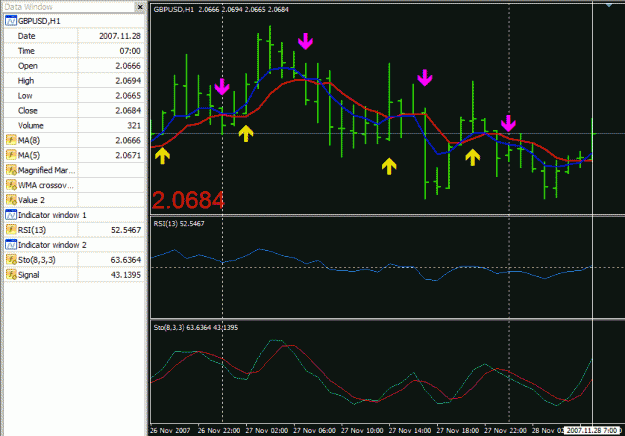Image resolution: width=625 pixels, height=436 pixels.
Task: Select the Open value 2.0666
Action: coord(128,66)
